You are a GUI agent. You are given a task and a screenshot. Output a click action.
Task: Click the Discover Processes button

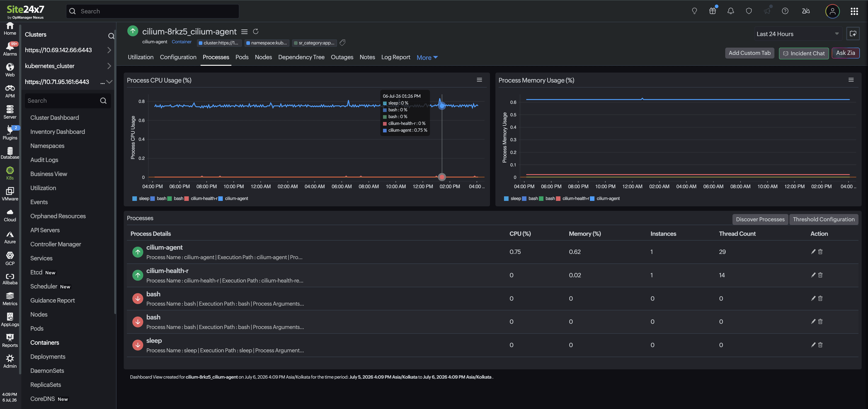pos(760,219)
